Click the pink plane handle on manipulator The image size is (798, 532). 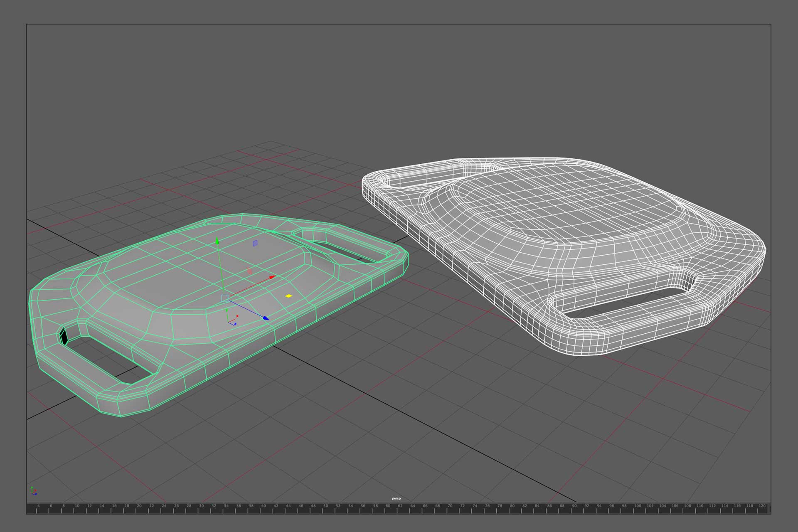(x=250, y=271)
